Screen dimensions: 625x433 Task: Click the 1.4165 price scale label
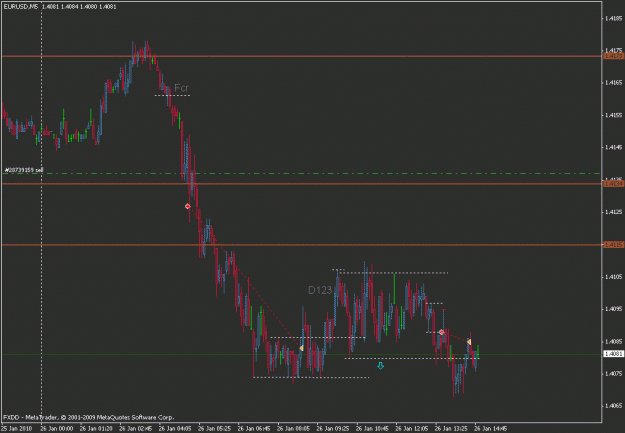(x=614, y=83)
